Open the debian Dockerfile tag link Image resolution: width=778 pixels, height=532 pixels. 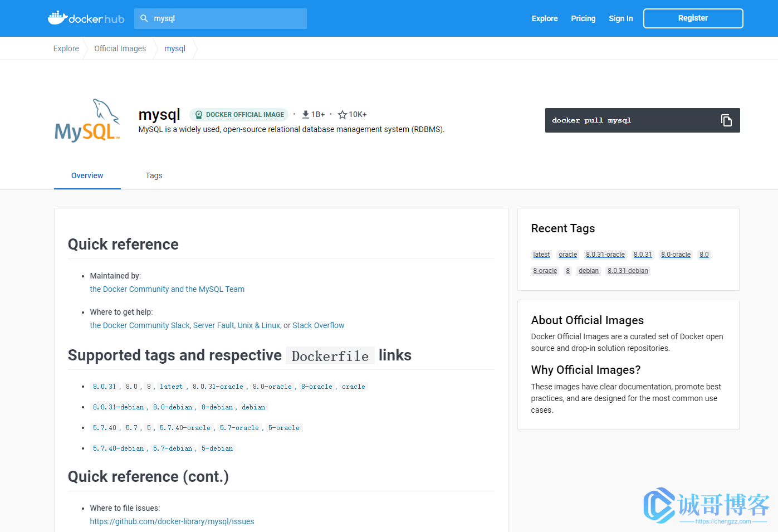point(253,407)
